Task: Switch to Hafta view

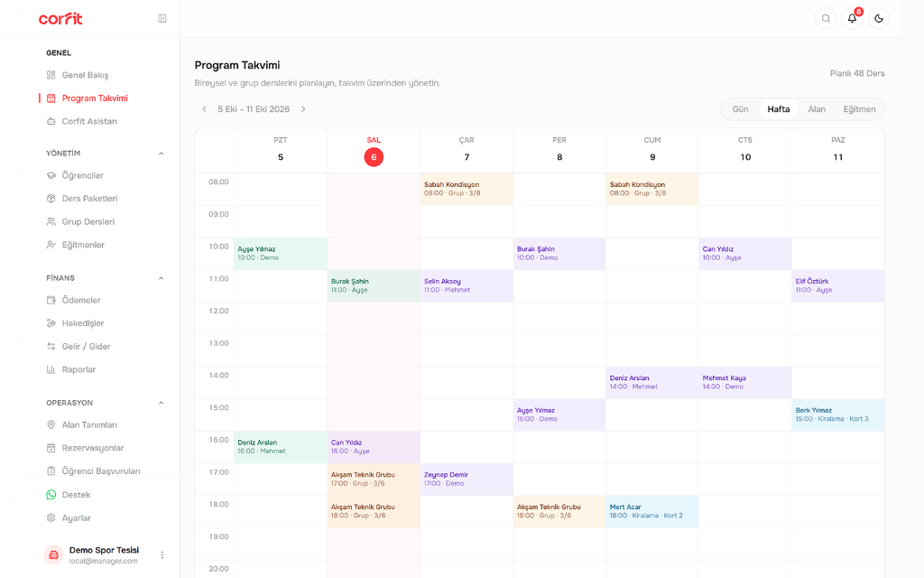Action: (x=779, y=109)
